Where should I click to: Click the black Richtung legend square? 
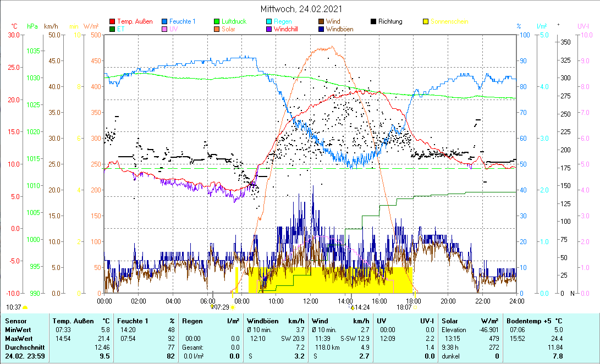click(373, 22)
